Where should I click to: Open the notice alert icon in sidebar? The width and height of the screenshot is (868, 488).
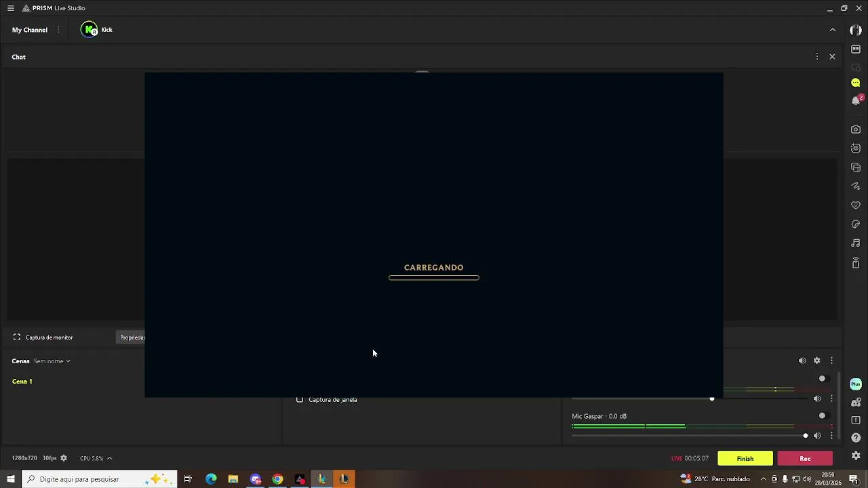(x=856, y=420)
